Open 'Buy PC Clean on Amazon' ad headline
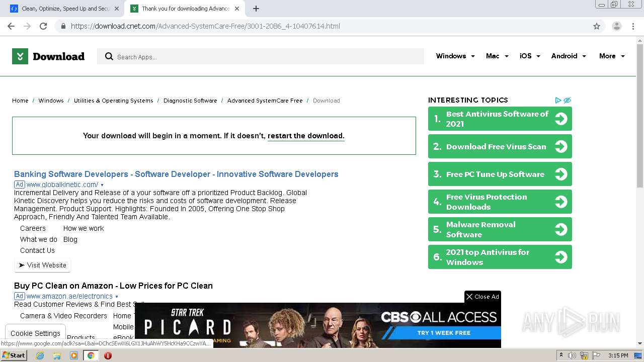The height and width of the screenshot is (362, 644). click(x=113, y=286)
